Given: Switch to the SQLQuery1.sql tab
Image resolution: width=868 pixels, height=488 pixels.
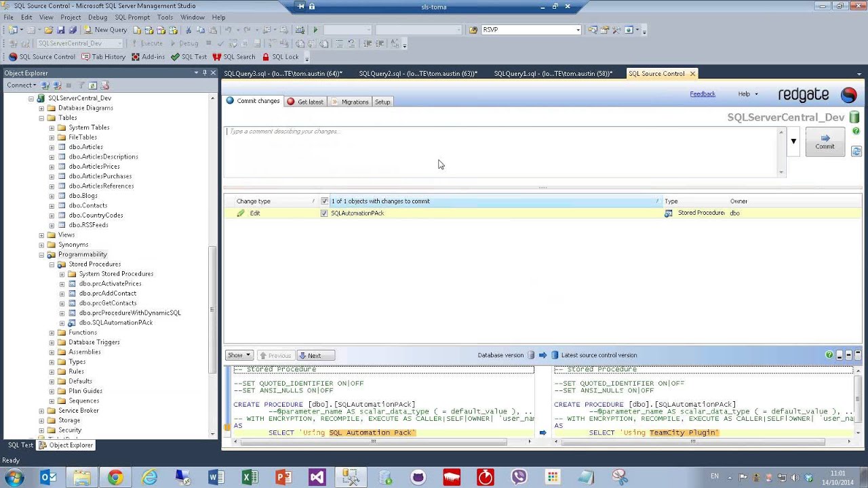Looking at the screenshot, I should click(x=553, y=73).
